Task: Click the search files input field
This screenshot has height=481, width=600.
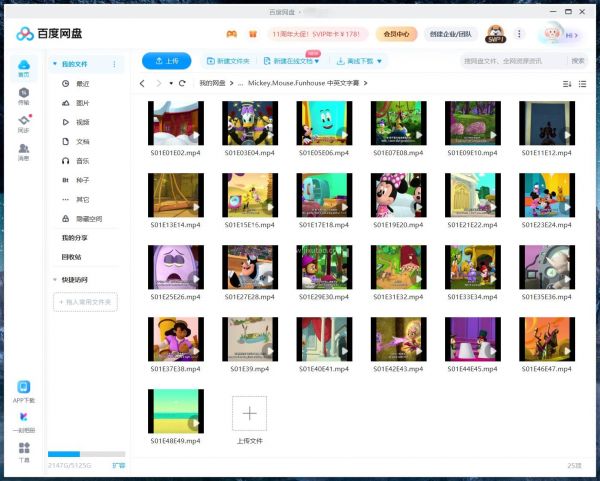Action: [x=512, y=61]
